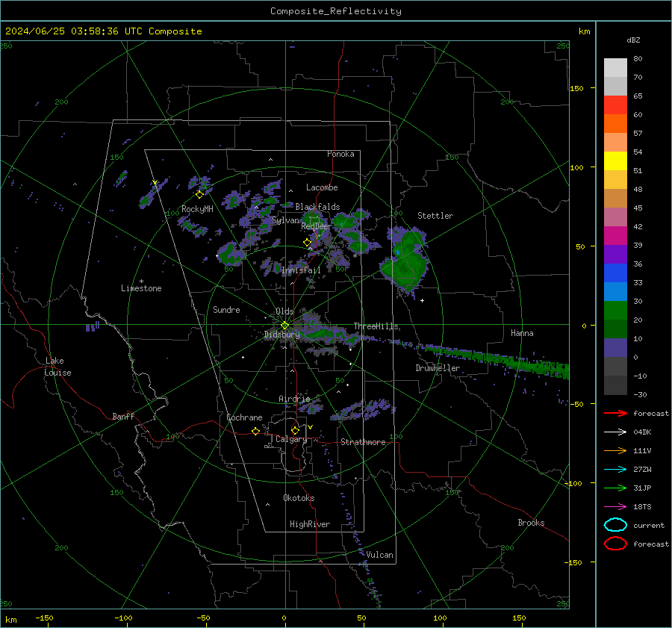Click the orange 111V arrow in legend
Screen dimensions: 672x628
click(x=615, y=450)
